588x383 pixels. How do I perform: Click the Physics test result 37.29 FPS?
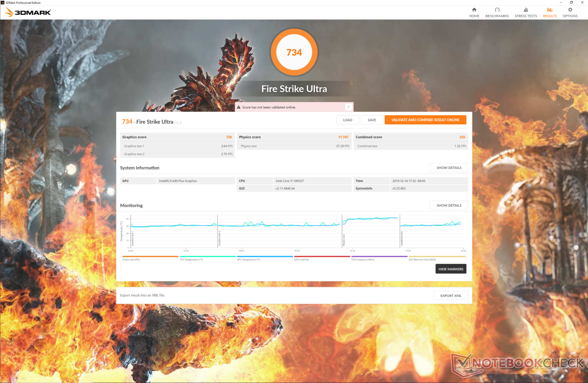(343, 146)
